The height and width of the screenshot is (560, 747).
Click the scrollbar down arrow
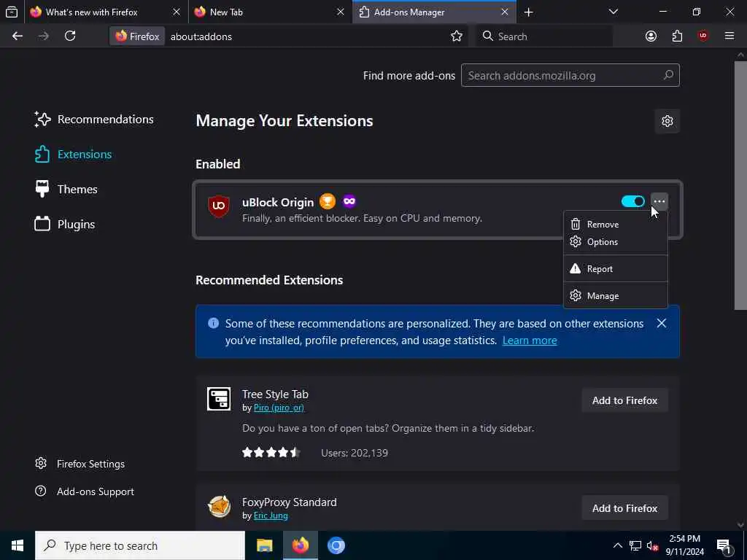tap(740, 524)
